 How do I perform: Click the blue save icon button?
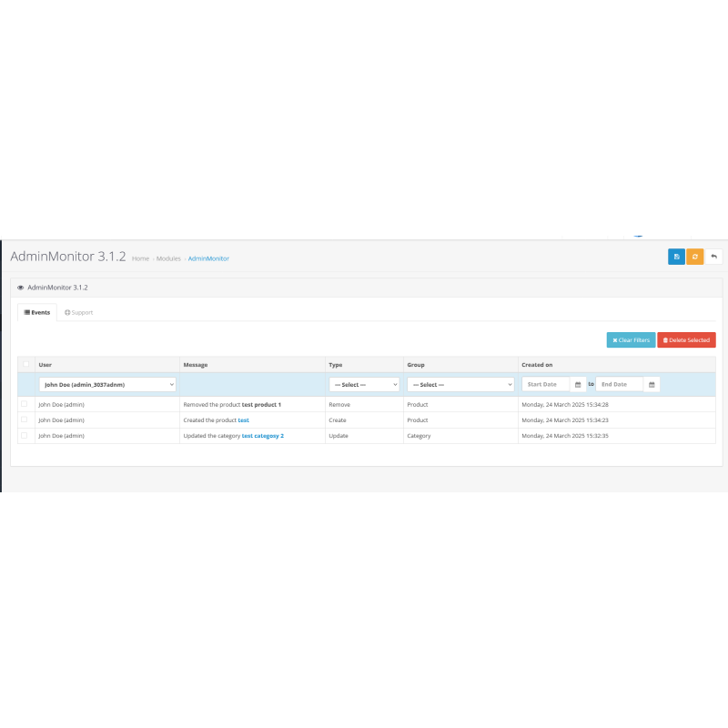(676, 257)
